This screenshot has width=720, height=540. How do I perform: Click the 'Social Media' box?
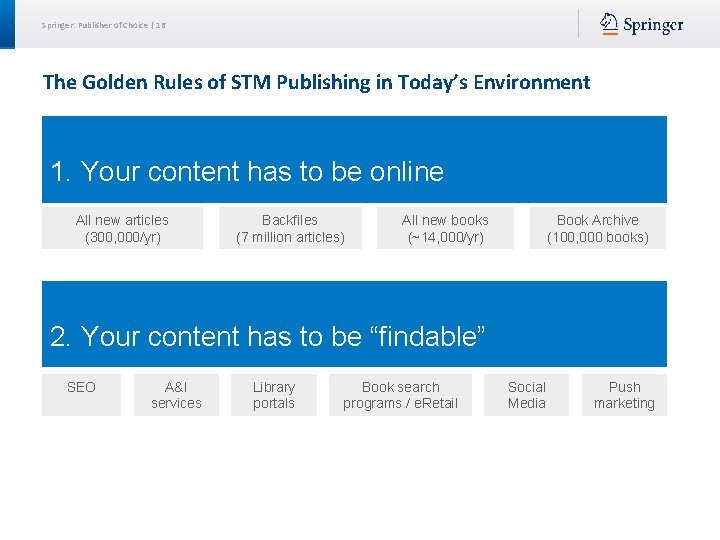[526, 395]
